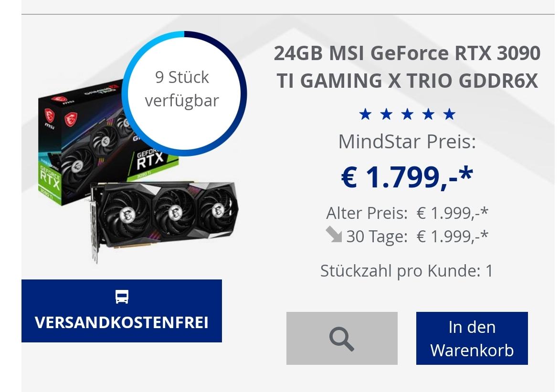Viewport: 559px width, 392px height.
Task: Click the fifth rating star
Action: (x=449, y=114)
